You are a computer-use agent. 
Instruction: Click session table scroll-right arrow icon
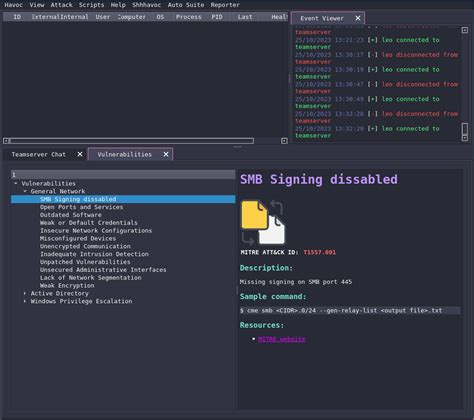(x=284, y=141)
